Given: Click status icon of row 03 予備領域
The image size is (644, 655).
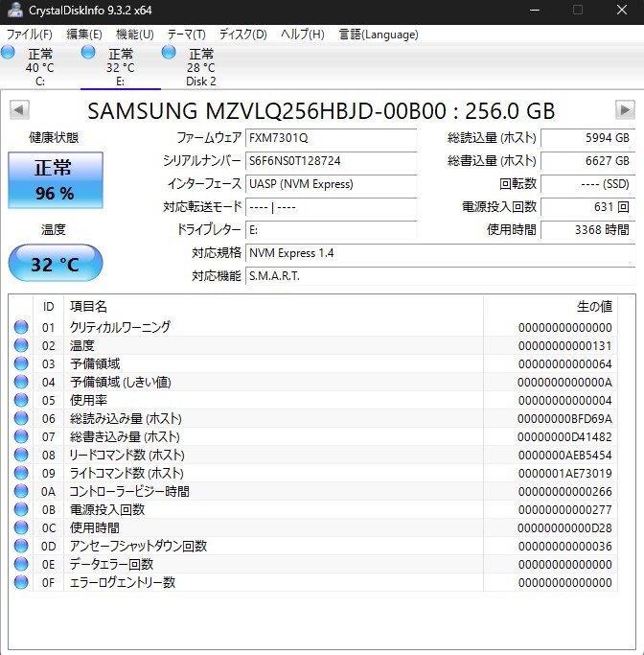Looking at the screenshot, I should 21,363.
